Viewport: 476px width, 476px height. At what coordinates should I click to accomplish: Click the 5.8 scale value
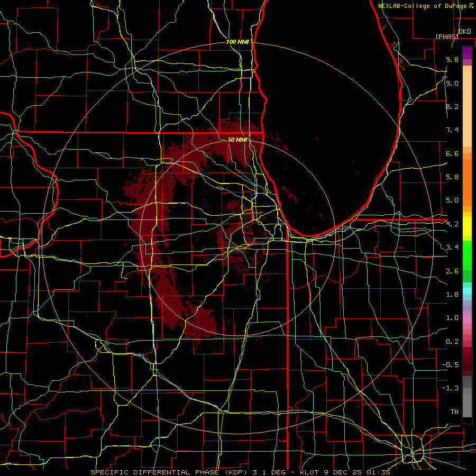click(x=452, y=177)
